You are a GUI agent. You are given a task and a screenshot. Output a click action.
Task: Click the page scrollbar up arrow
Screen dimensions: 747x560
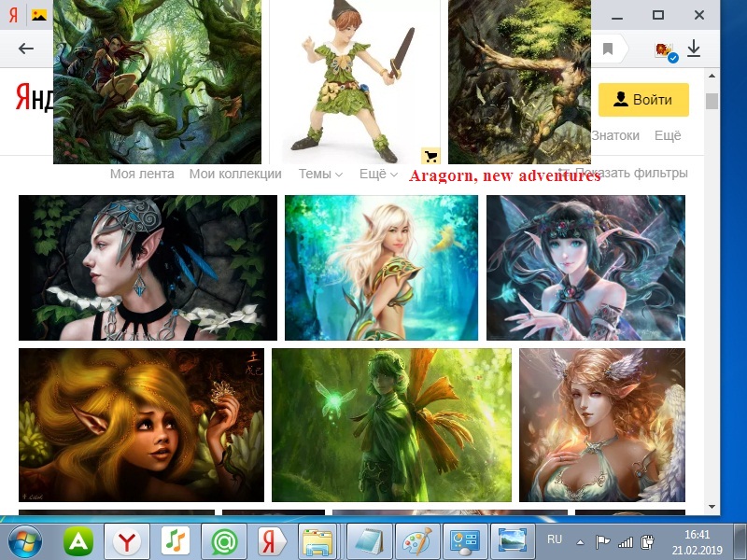pyautogui.click(x=712, y=76)
